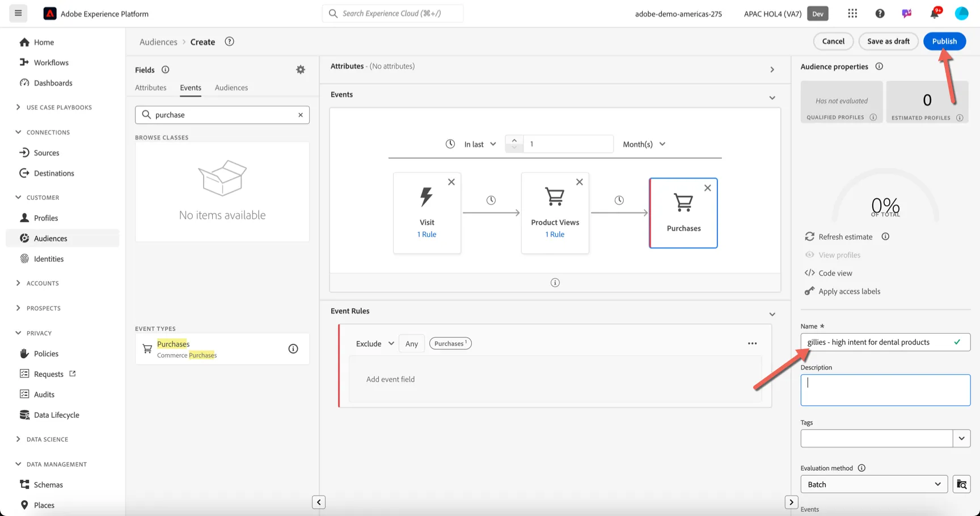
Task: Collapse the Event Rules section
Action: point(772,314)
